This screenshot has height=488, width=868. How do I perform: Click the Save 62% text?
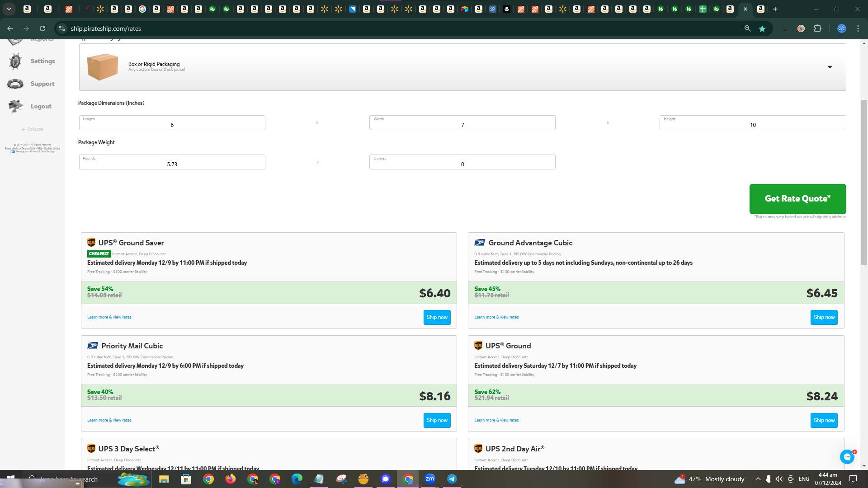487,392
